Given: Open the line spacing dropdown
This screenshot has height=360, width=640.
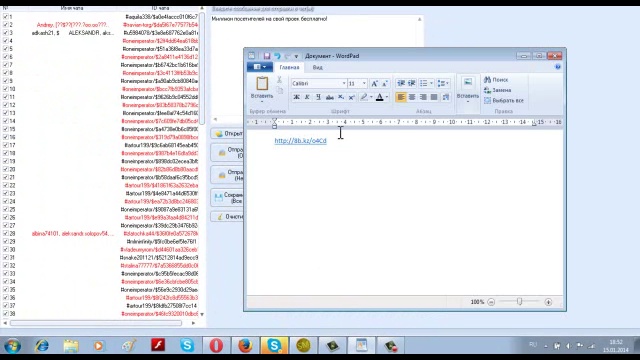Looking at the screenshot, I should pos(443,83).
